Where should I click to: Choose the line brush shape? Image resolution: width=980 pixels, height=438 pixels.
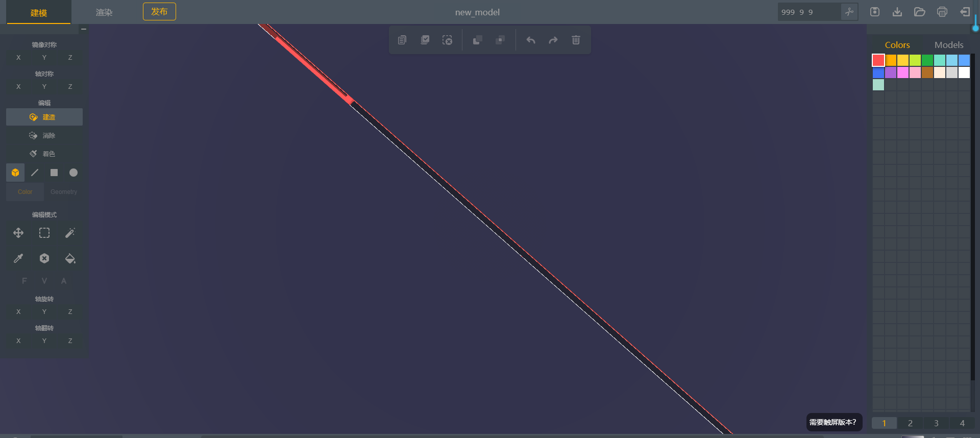point(35,173)
